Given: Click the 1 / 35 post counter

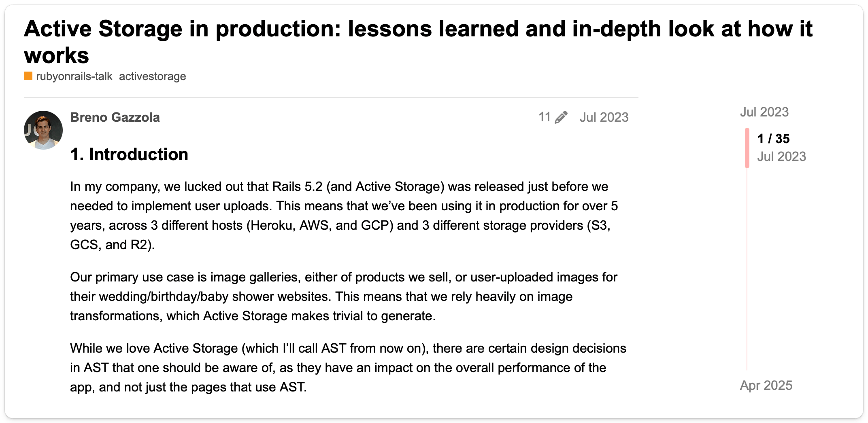Looking at the screenshot, I should click(x=773, y=139).
